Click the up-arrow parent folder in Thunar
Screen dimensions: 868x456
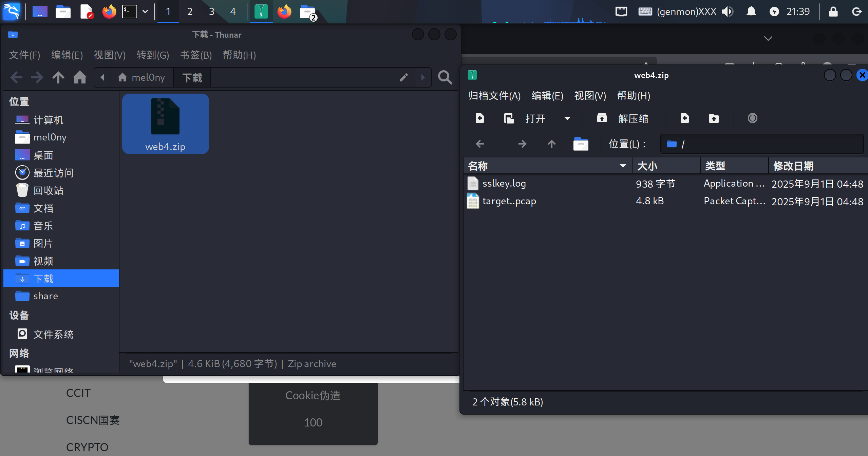58,78
